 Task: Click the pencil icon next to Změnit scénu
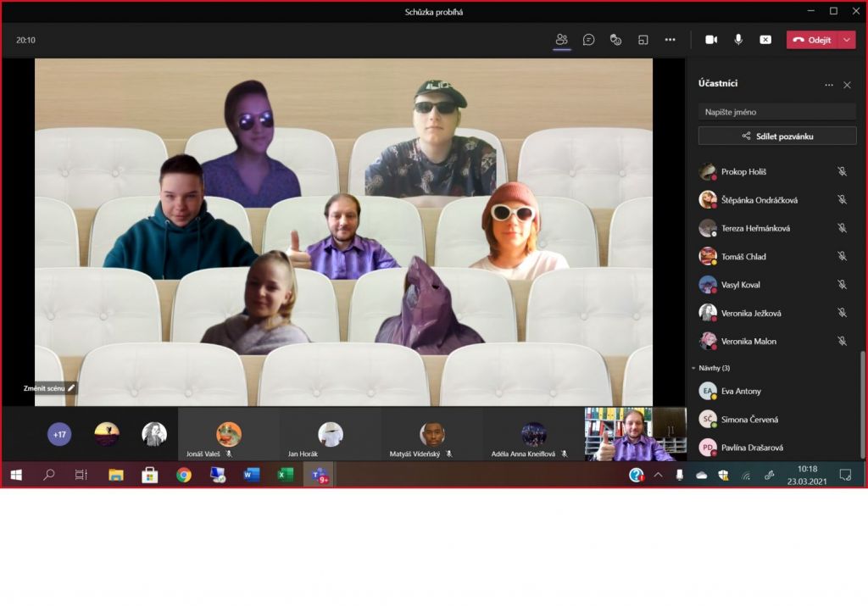72,388
